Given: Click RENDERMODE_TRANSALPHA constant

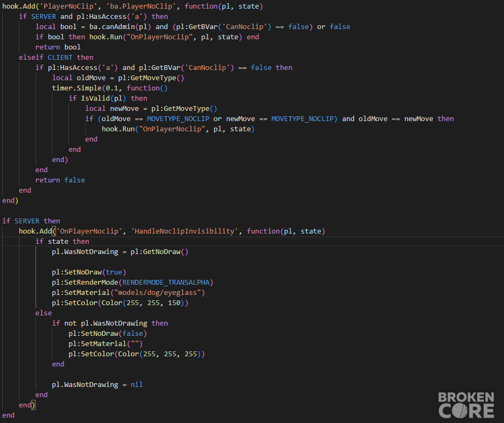Looking at the screenshot, I should (166, 283).
